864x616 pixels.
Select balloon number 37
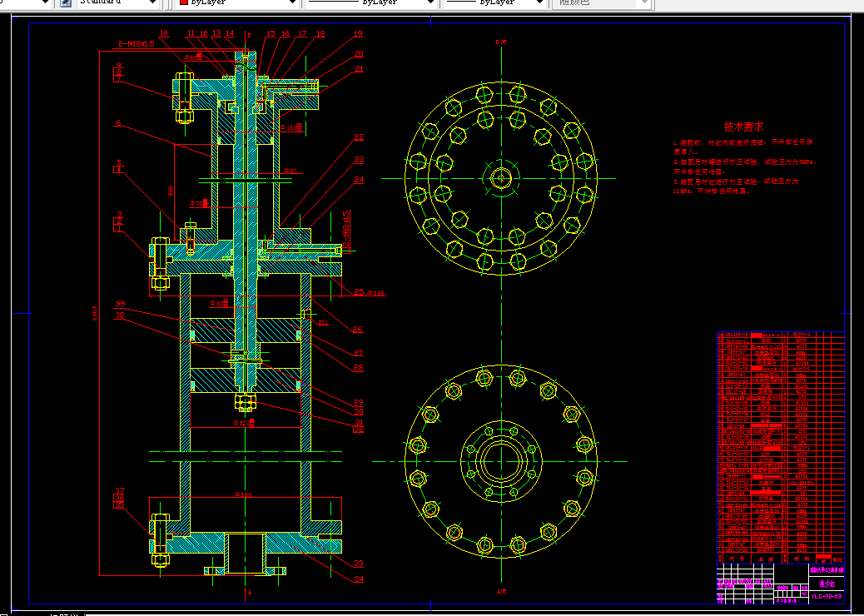point(120,491)
